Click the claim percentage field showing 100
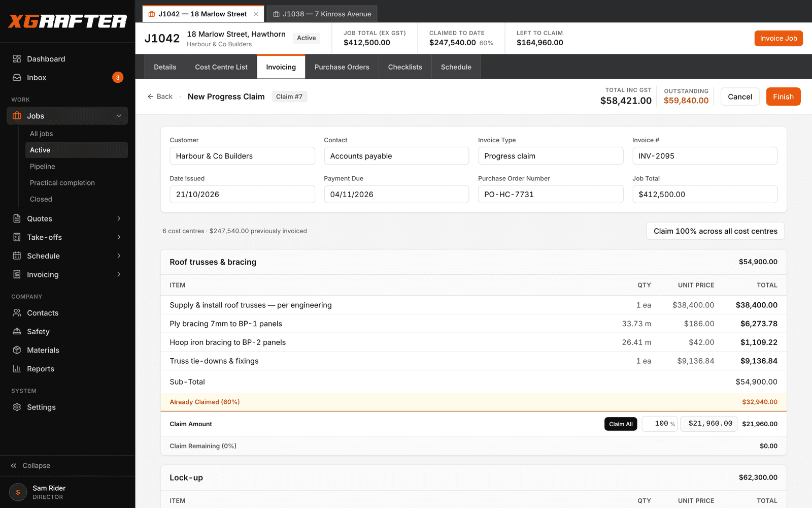The image size is (812, 508). point(660,424)
